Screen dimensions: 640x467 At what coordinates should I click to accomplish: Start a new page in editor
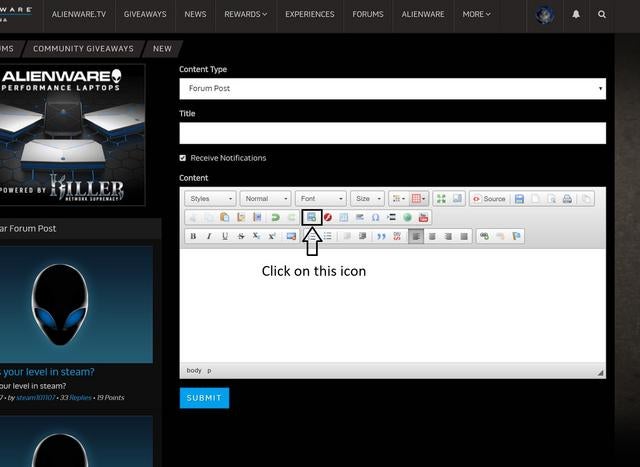click(536, 199)
